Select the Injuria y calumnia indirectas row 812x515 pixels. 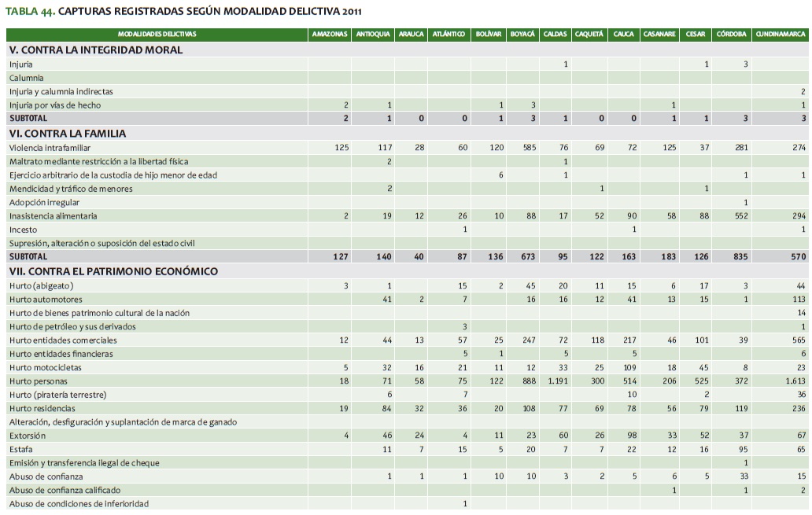(x=61, y=91)
